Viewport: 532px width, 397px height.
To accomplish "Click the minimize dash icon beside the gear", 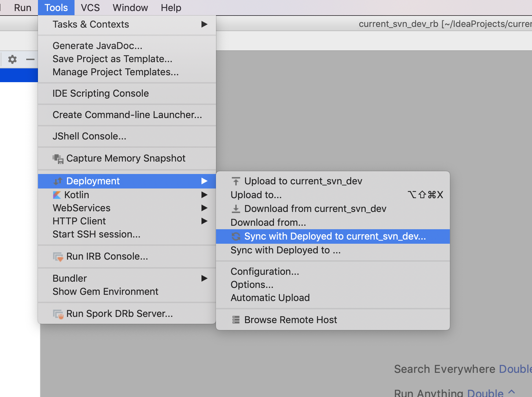I will click(30, 59).
